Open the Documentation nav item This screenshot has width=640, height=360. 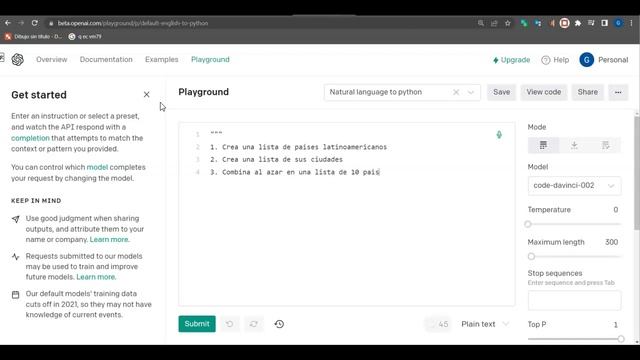[x=106, y=60]
